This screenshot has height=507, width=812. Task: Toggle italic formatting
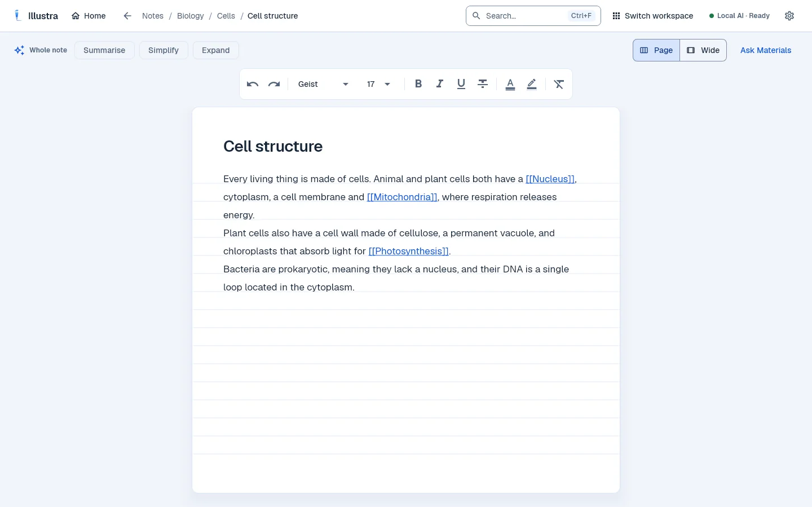[440, 84]
